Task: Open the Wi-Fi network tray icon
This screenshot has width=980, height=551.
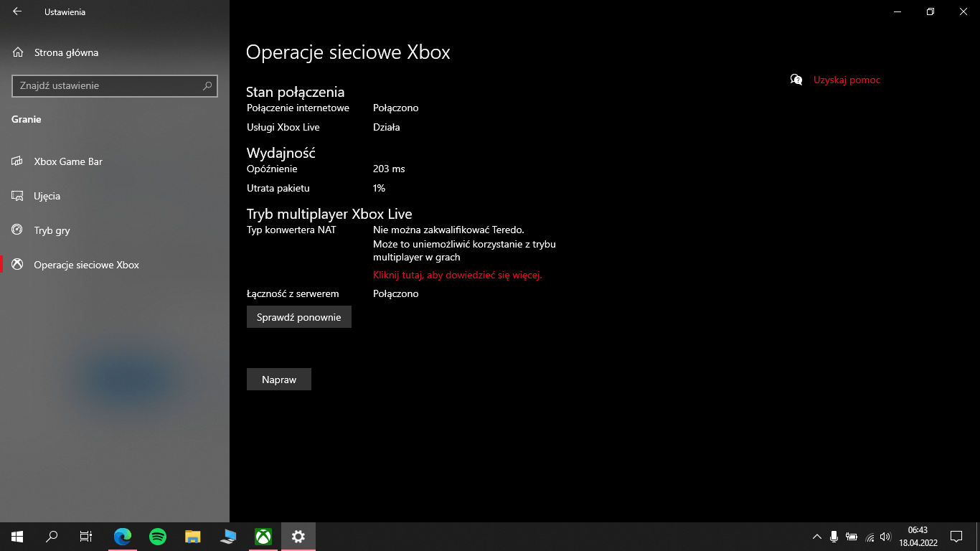Action: click(870, 537)
